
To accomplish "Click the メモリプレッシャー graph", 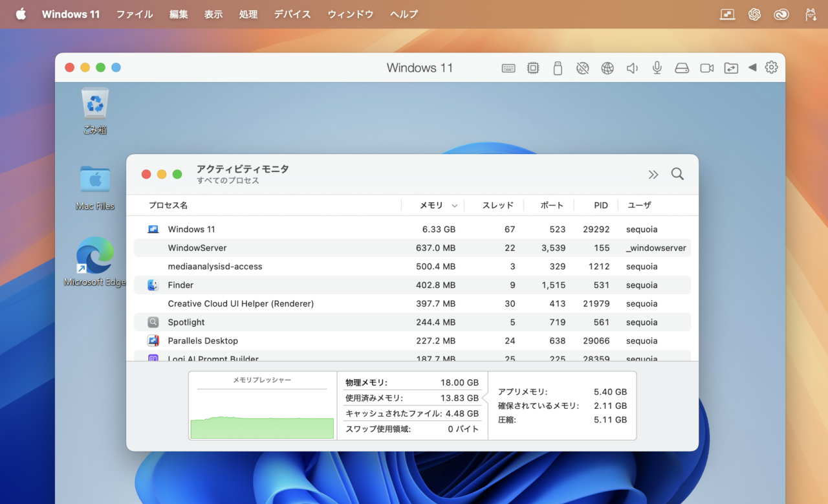I will coord(262,406).
